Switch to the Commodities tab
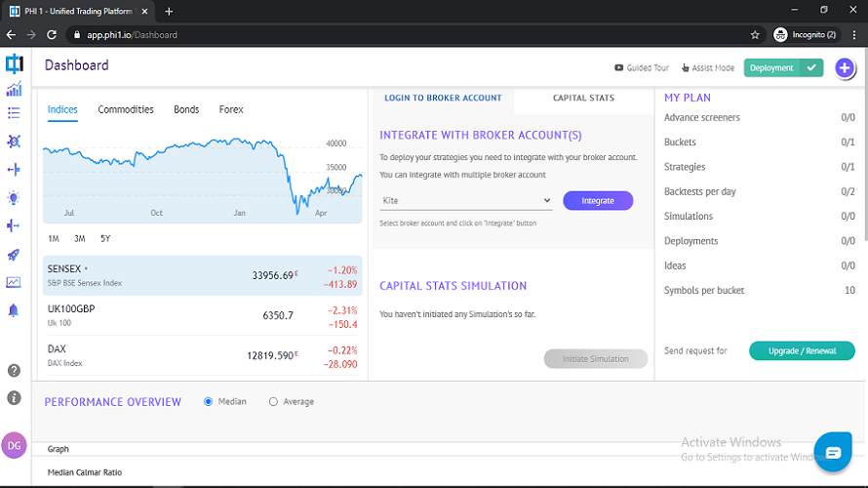Image resolution: width=868 pixels, height=488 pixels. (126, 109)
